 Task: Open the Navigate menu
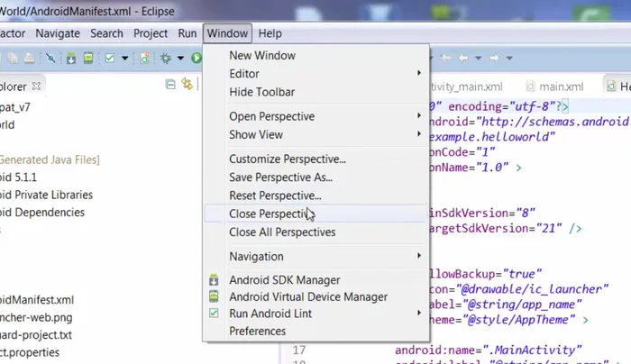[x=58, y=33]
